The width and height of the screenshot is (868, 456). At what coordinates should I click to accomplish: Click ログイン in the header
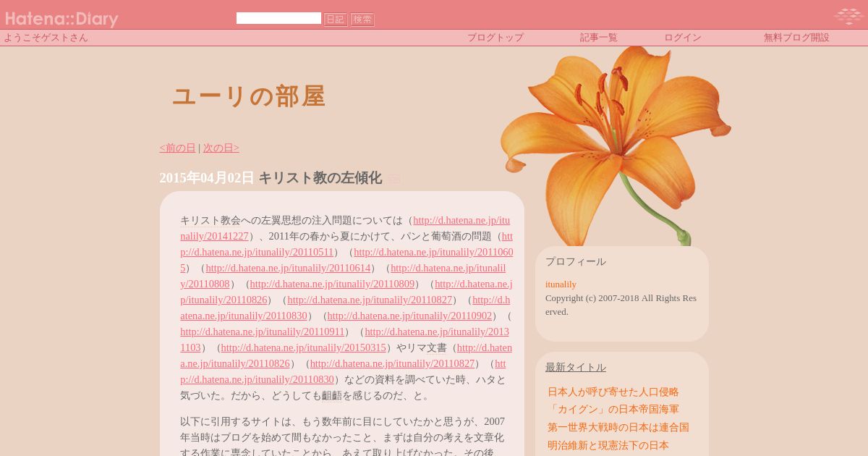[x=683, y=38]
